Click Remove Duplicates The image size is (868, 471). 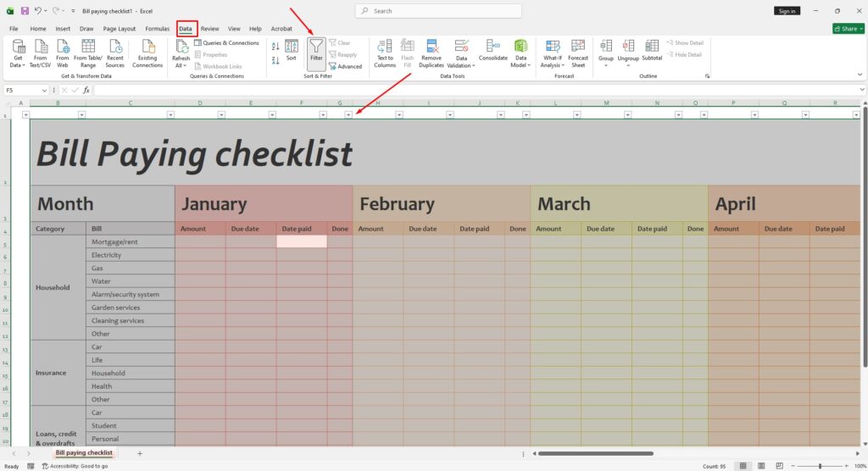coord(431,53)
